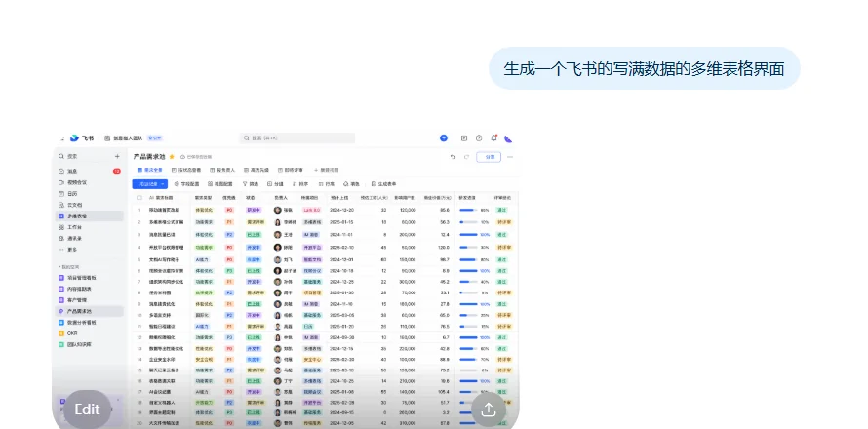Open 通讯录 in the sidebar

[90, 238]
